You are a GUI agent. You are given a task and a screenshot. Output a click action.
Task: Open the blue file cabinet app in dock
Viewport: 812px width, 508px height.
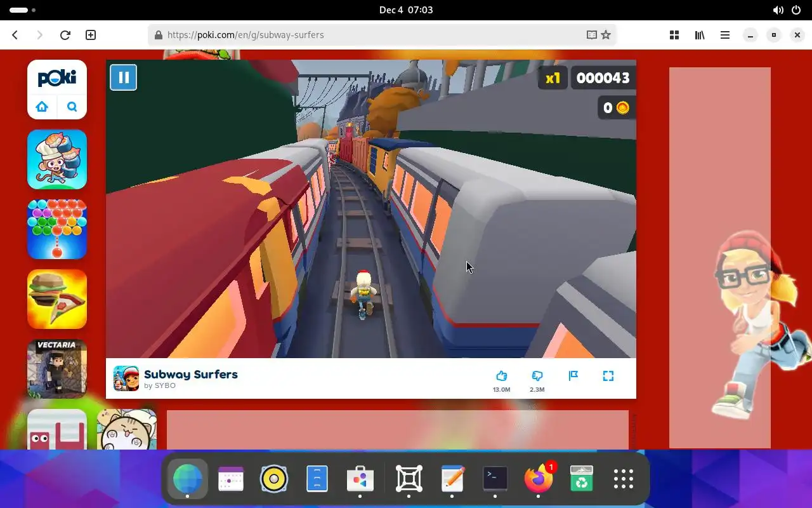click(317, 479)
